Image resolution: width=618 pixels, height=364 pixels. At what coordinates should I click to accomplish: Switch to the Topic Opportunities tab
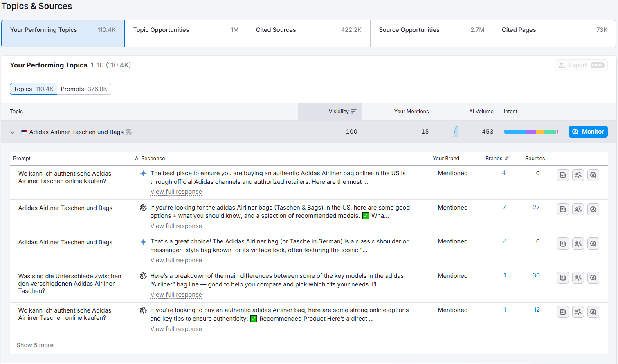point(186,33)
